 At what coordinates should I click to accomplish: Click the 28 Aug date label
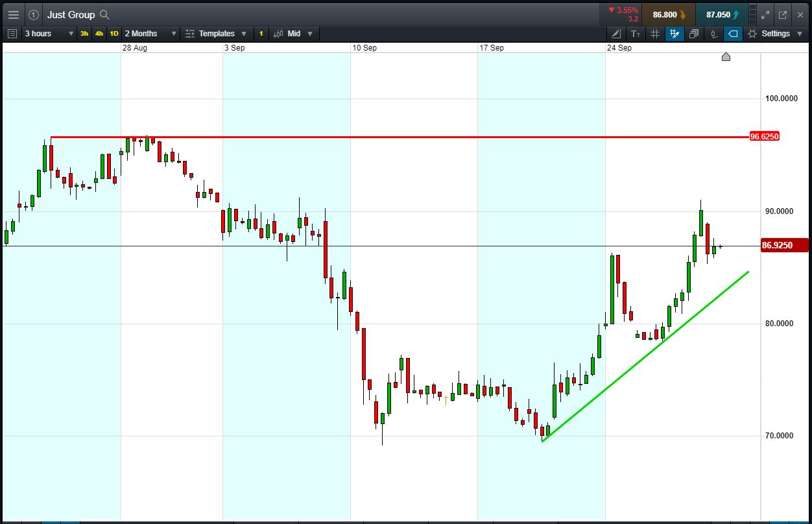pyautogui.click(x=134, y=48)
